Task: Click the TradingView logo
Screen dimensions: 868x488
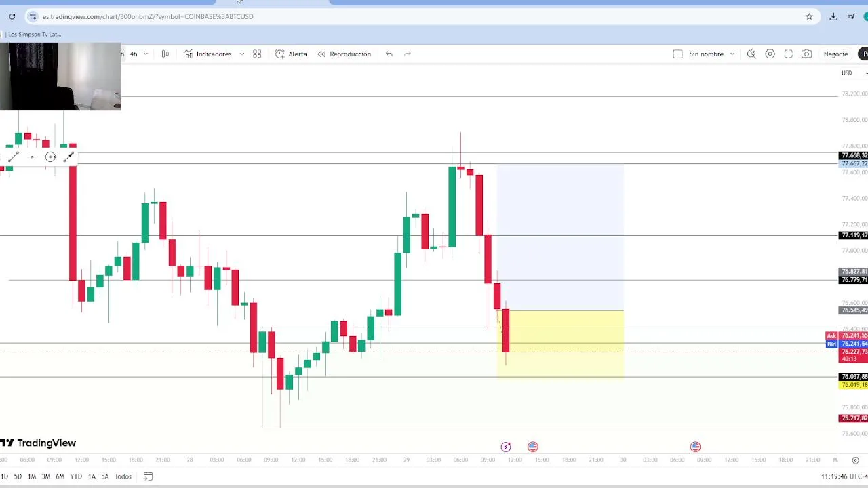Action: tap(38, 443)
